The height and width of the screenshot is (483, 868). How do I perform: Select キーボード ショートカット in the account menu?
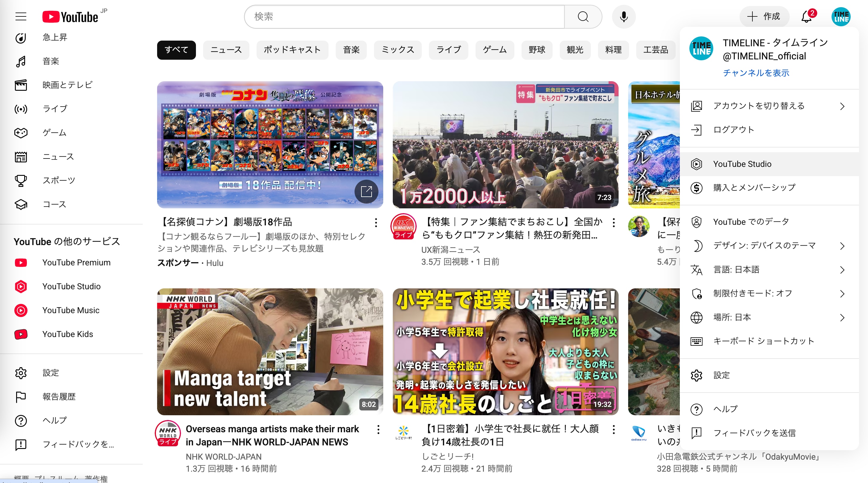(x=769, y=342)
